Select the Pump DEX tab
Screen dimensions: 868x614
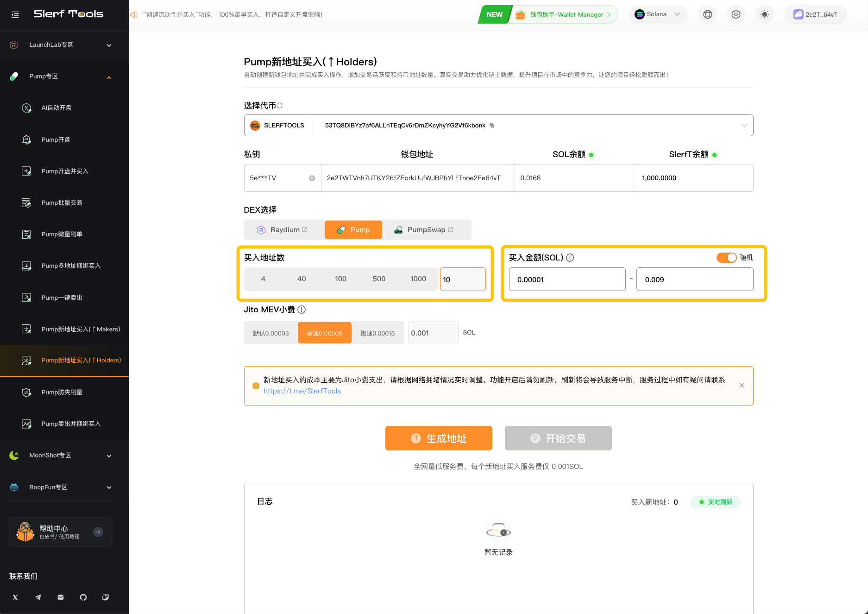353,230
